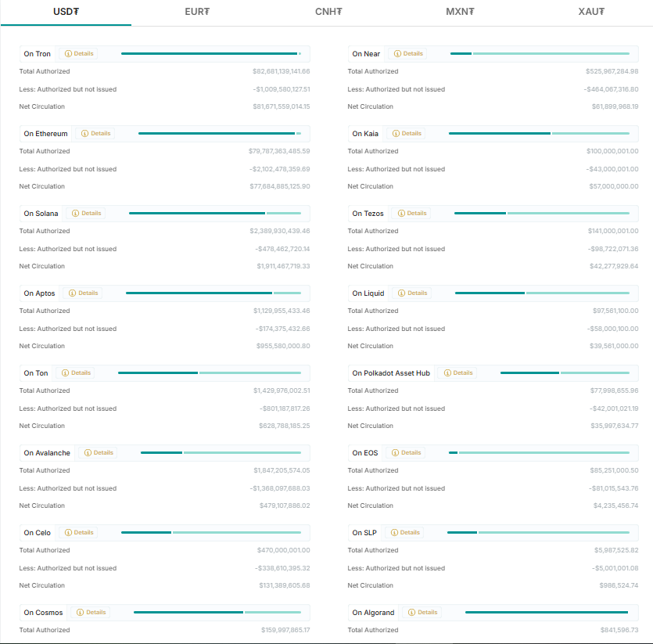This screenshot has width=653, height=644.
Task: Click the info icon beside On Tezos
Action: pos(401,214)
